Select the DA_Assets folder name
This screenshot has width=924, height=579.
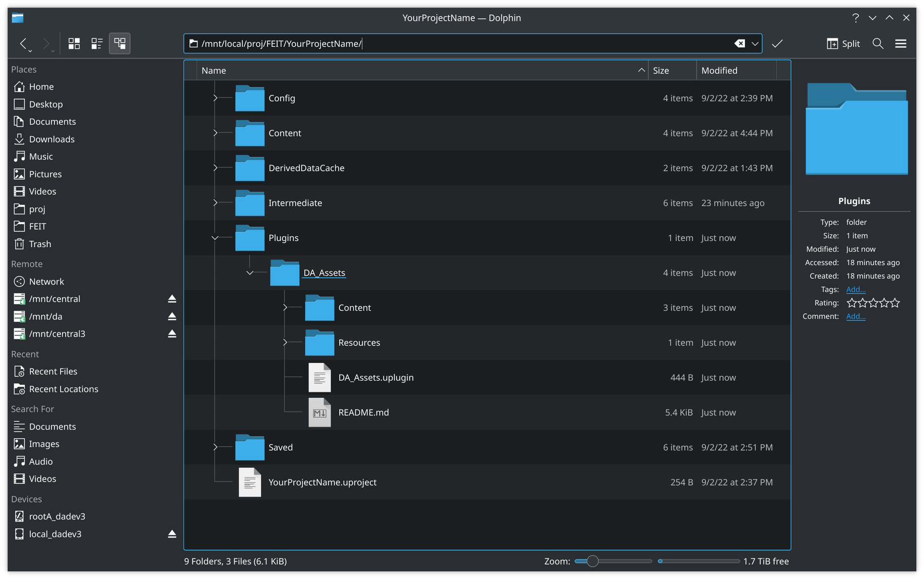pos(324,273)
